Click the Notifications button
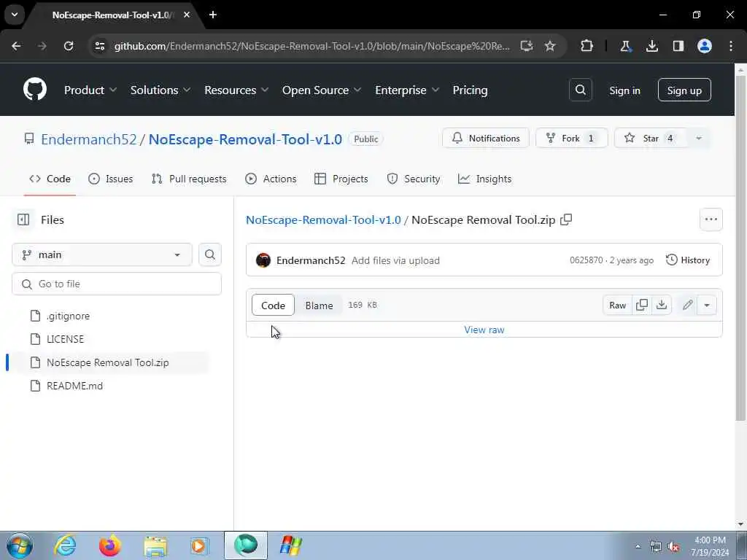The height and width of the screenshot is (560, 747). (x=485, y=138)
